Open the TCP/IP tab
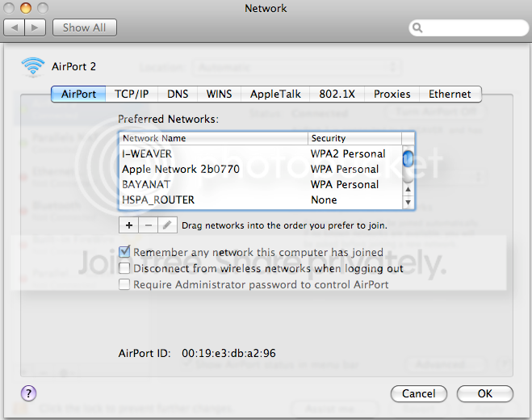 click(x=132, y=94)
